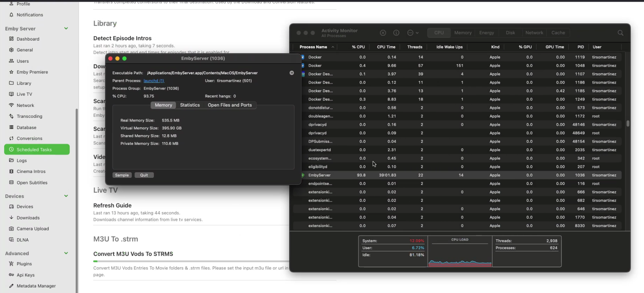Click the Api Keys key icon
The image size is (644, 293).
11,275
